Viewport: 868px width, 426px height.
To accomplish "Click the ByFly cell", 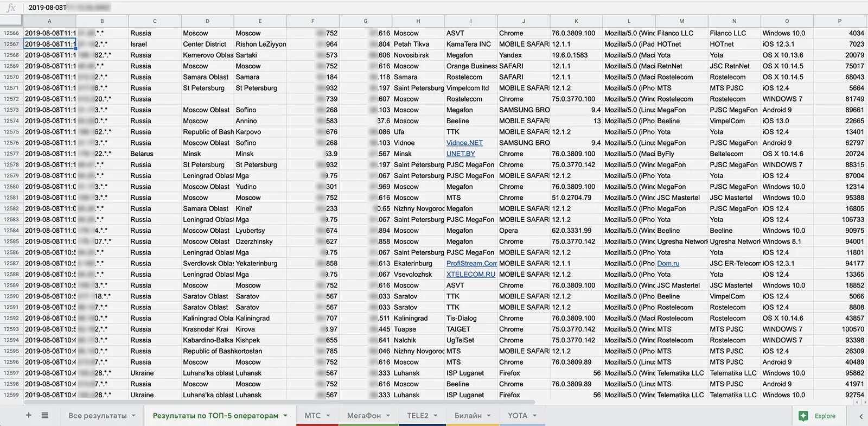I will point(681,154).
